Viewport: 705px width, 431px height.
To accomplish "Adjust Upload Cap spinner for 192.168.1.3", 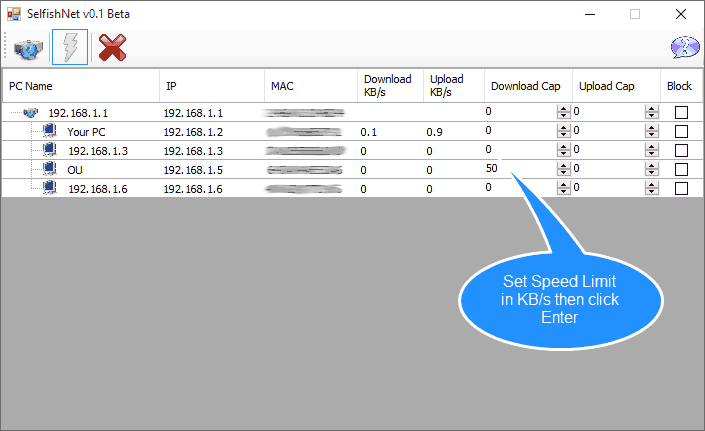I will click(x=651, y=150).
